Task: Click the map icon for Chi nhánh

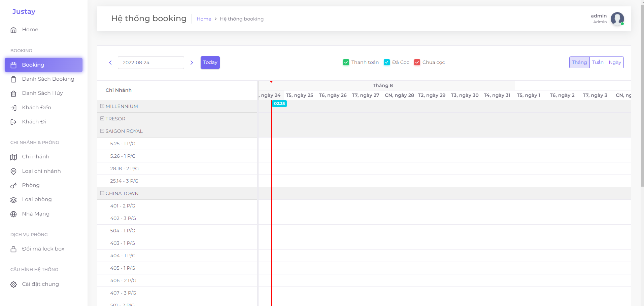Action: click(x=13, y=157)
